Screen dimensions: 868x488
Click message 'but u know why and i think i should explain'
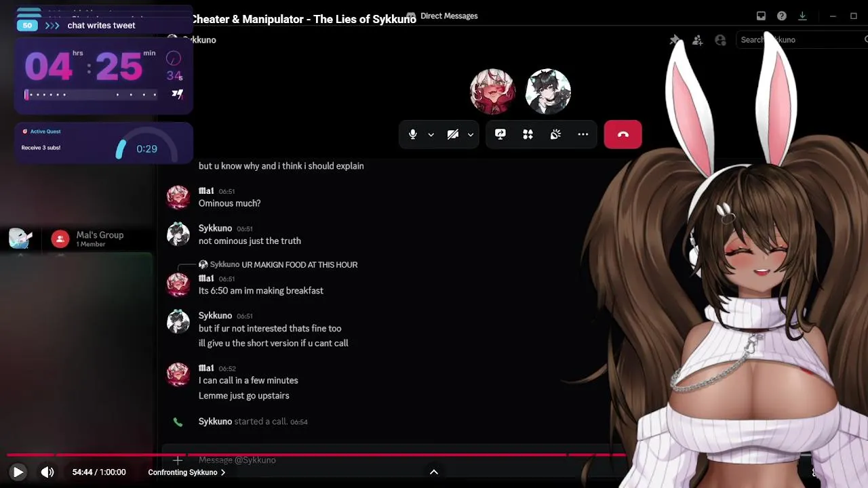pyautogui.click(x=281, y=166)
